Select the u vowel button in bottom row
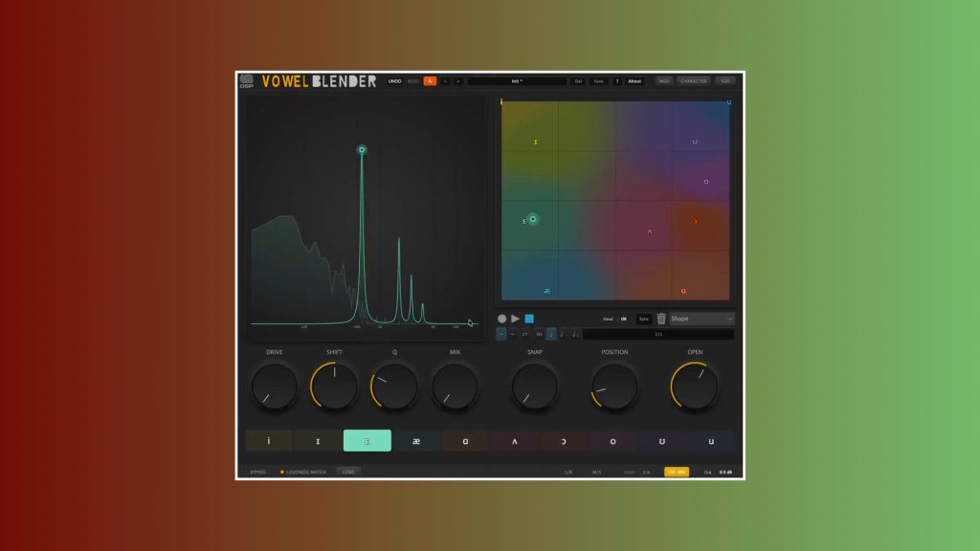Screen dimensions: 980x551 point(711,440)
